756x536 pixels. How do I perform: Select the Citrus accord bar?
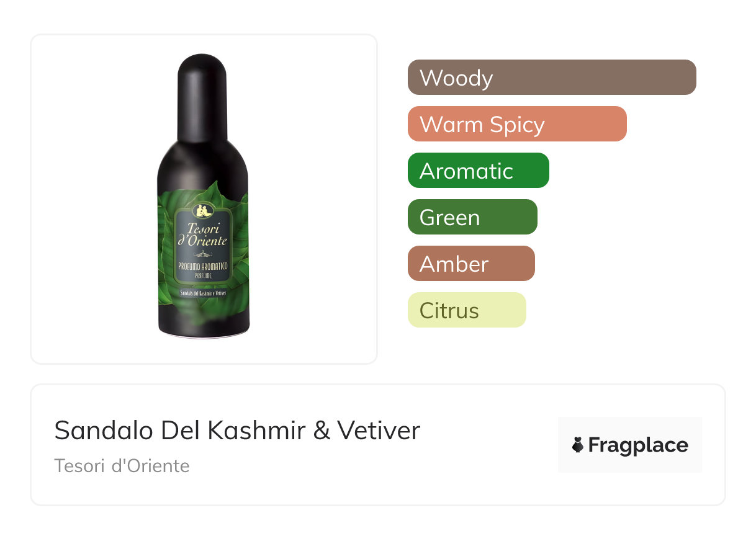click(467, 310)
